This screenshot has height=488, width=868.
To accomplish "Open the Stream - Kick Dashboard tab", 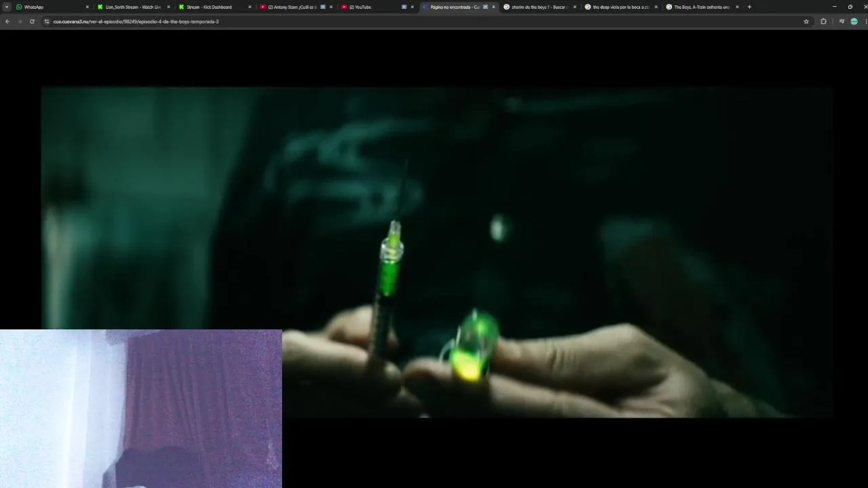I will pos(214,7).
